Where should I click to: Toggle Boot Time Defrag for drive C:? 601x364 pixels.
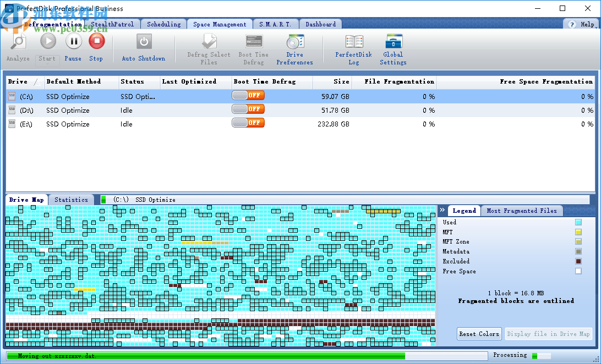point(248,95)
